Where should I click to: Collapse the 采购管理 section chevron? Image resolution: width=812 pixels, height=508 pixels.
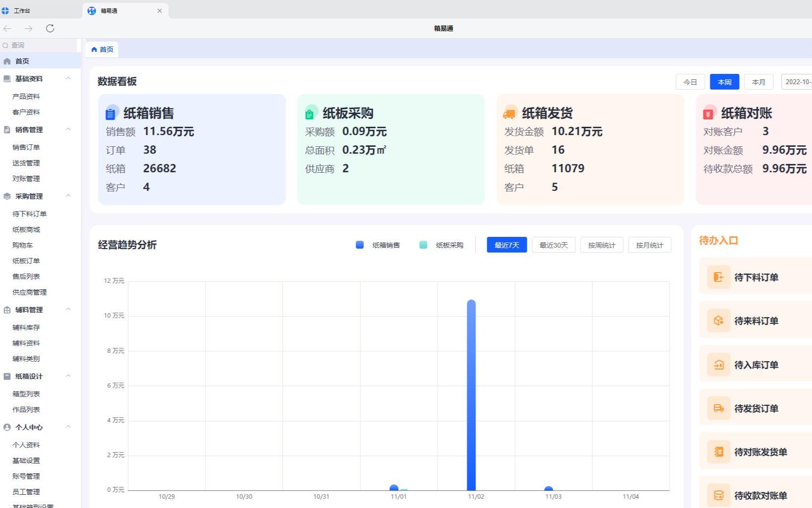(68, 196)
